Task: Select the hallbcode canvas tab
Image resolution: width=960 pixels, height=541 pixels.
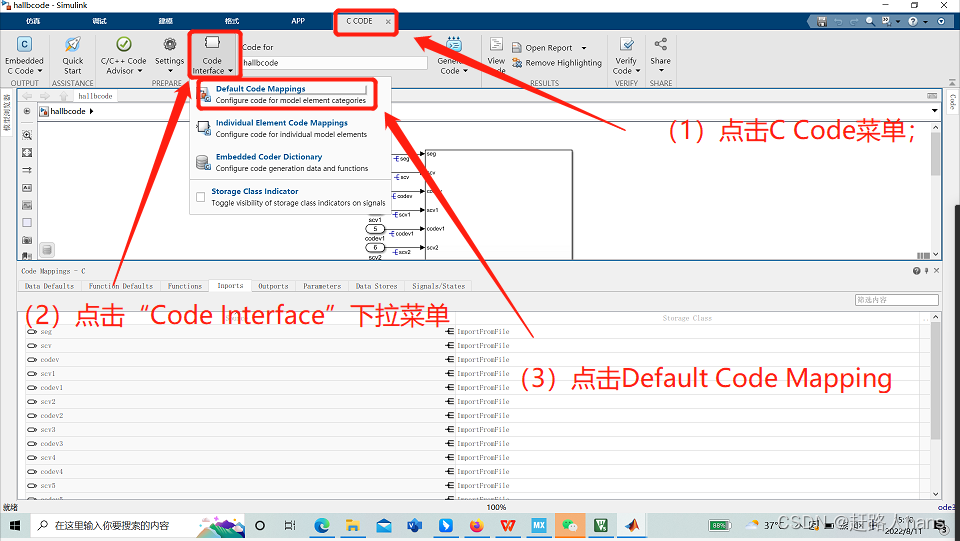Action: coord(95,96)
